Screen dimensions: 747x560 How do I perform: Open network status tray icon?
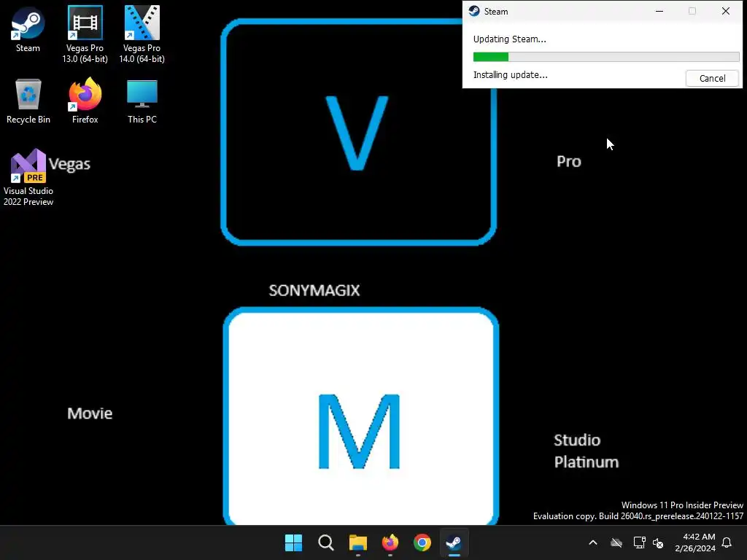[639, 542]
